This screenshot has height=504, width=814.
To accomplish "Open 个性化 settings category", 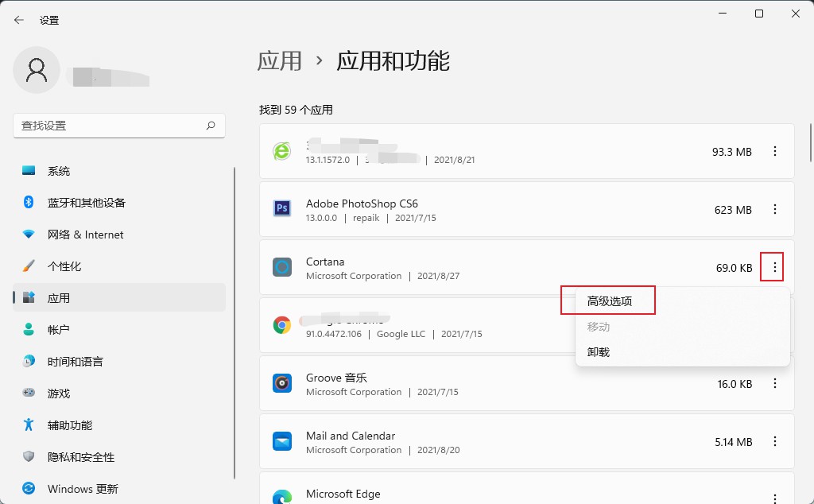I will click(x=119, y=266).
